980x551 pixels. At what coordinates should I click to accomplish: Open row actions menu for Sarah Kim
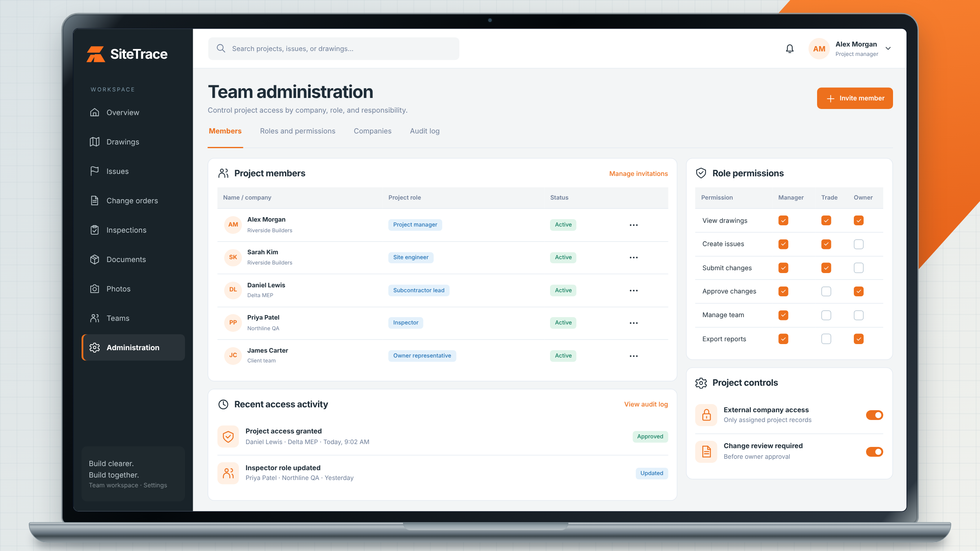point(633,258)
